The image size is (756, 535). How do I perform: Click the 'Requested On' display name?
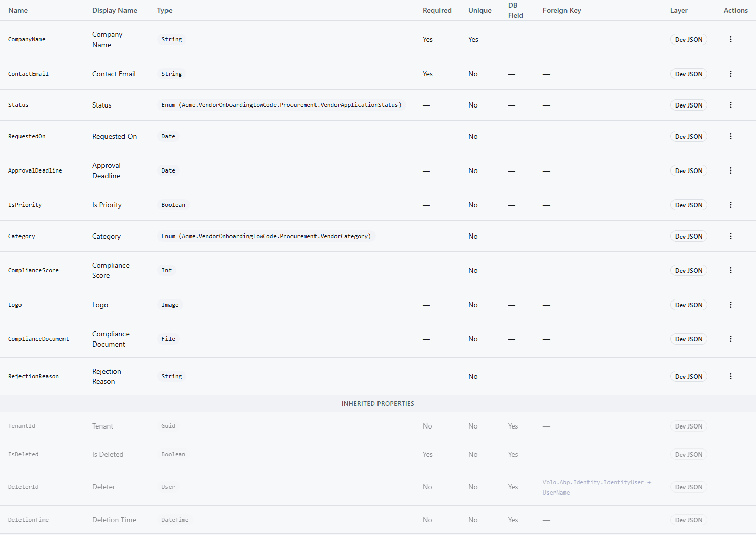tap(114, 136)
